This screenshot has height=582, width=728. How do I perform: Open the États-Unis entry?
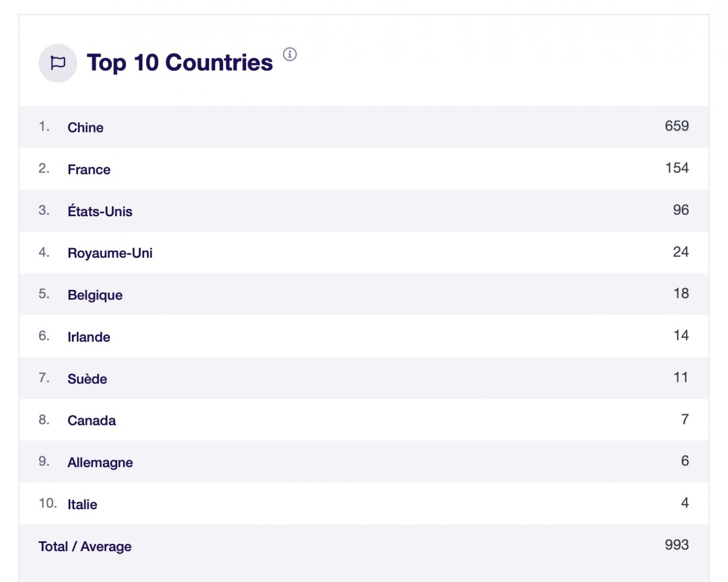click(x=100, y=211)
